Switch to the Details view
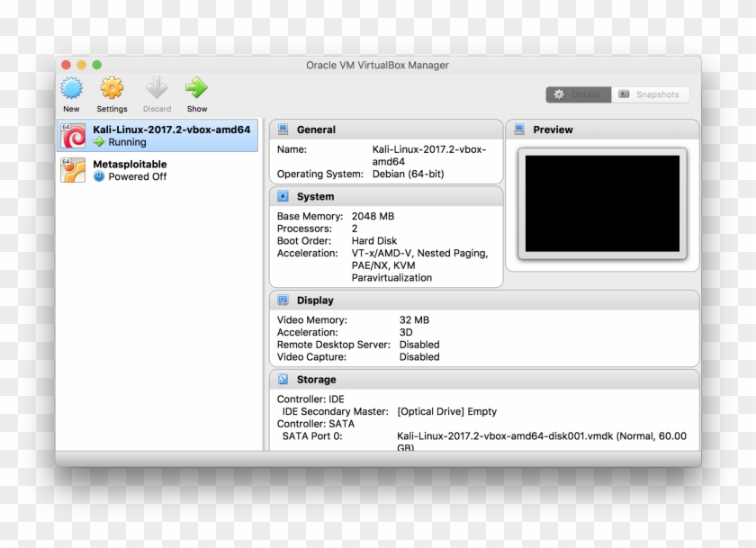The height and width of the screenshot is (548, 756). pyautogui.click(x=579, y=94)
